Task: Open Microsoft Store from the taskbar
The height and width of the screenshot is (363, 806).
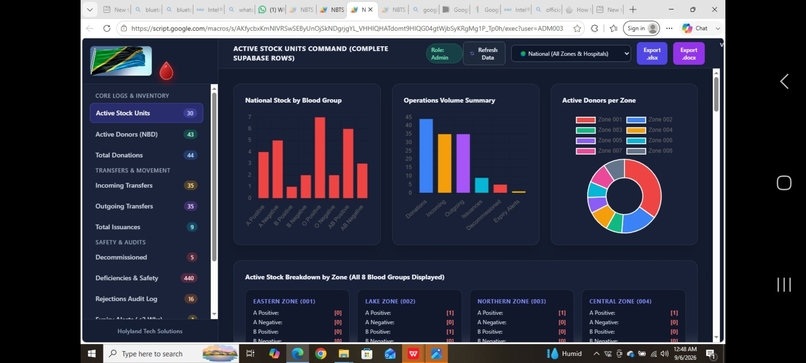Action: pos(367,354)
